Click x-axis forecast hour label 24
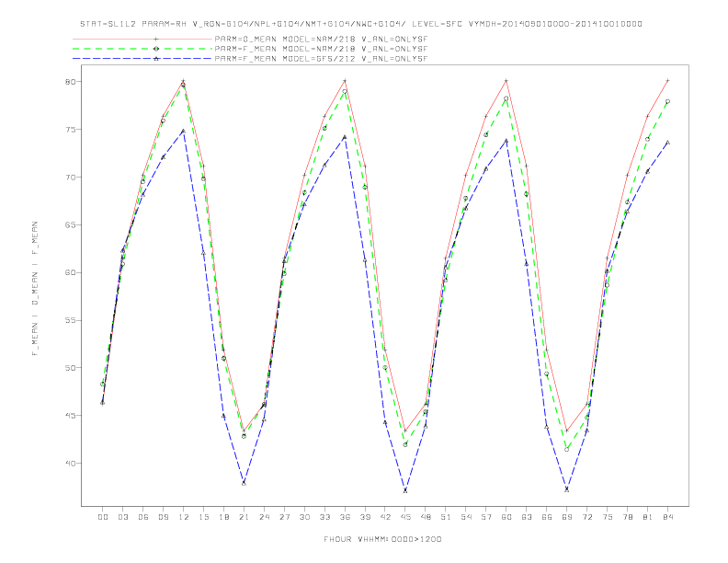 [x=264, y=517]
